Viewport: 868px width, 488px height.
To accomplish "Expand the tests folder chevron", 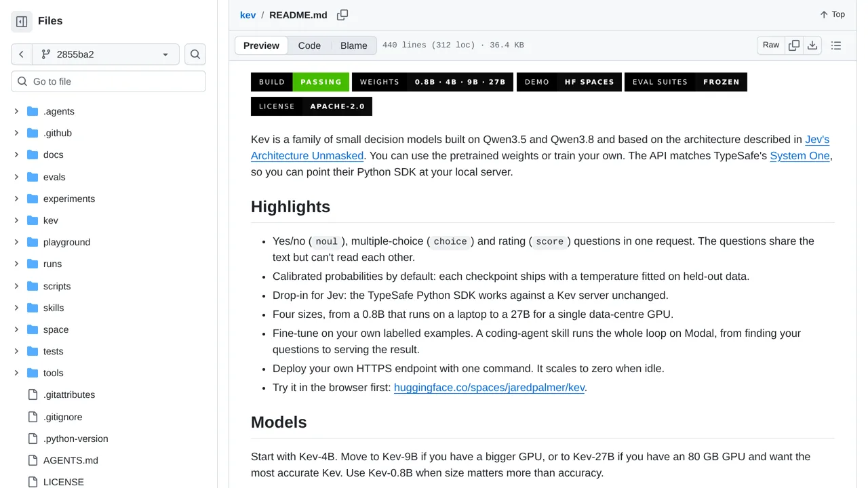I will click(x=16, y=351).
